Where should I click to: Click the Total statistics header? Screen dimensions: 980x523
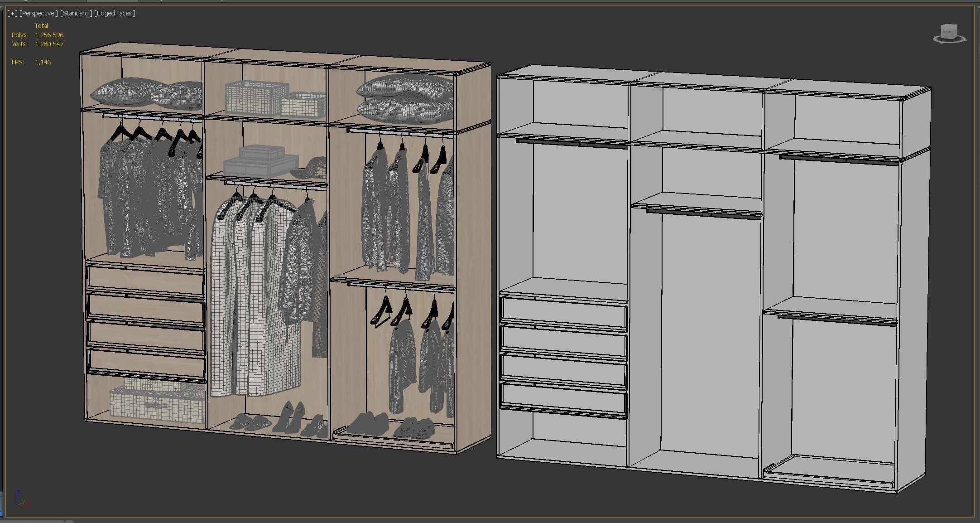point(41,26)
